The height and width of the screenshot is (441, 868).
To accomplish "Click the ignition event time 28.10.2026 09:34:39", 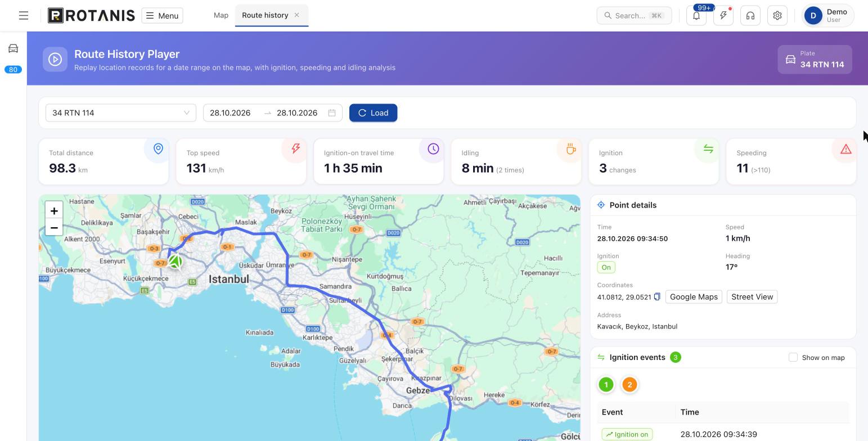I will point(718,434).
